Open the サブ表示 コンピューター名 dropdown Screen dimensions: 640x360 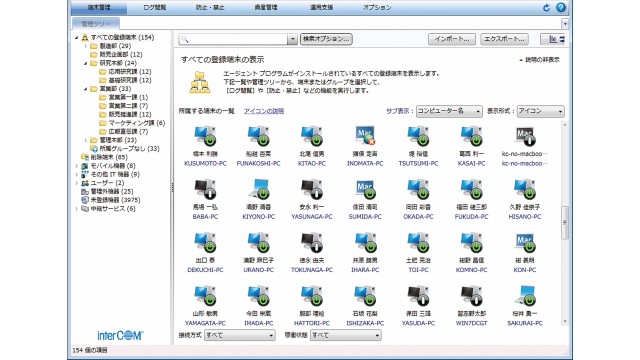[x=449, y=111]
